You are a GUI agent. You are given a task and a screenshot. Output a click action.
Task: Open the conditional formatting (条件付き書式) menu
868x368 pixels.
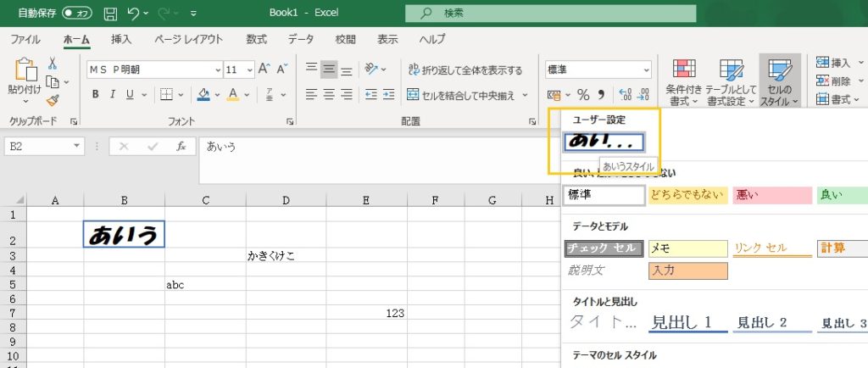click(682, 84)
